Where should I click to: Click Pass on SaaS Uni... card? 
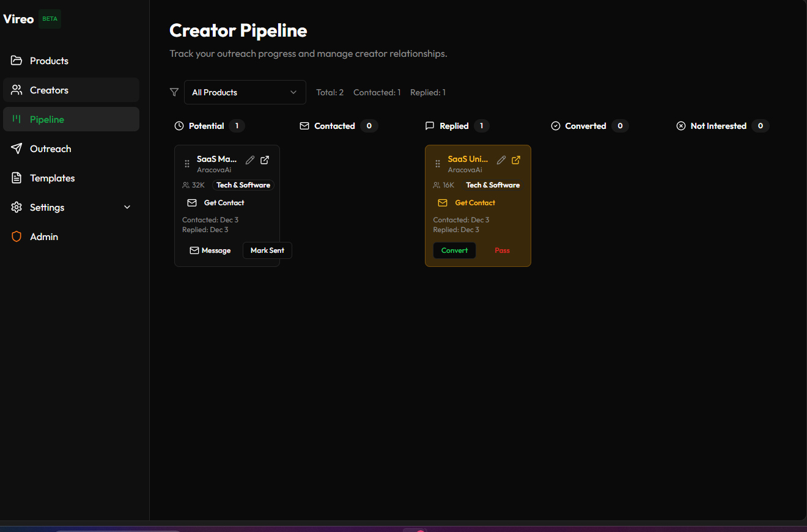pos(502,250)
